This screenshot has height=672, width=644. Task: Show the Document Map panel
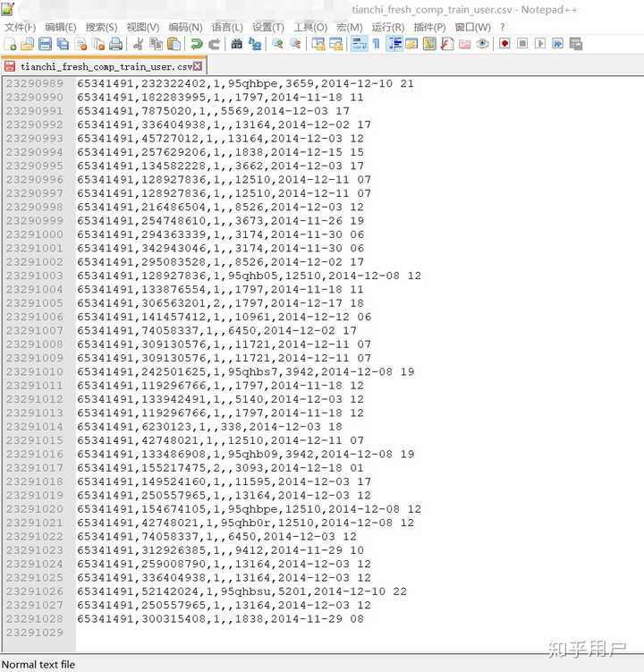pyautogui.click(x=429, y=44)
